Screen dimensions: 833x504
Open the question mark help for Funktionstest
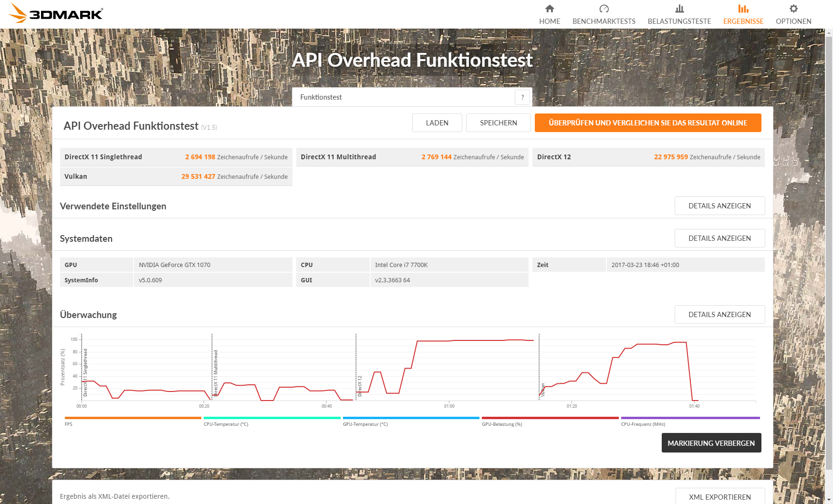point(522,97)
